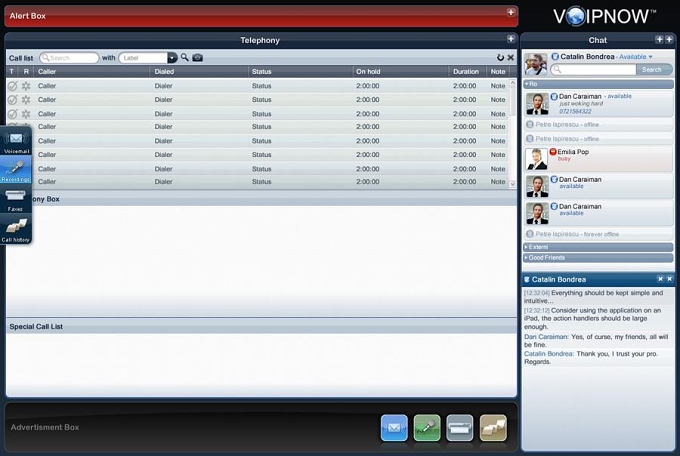Toggle the check circle on first call row

point(13,86)
